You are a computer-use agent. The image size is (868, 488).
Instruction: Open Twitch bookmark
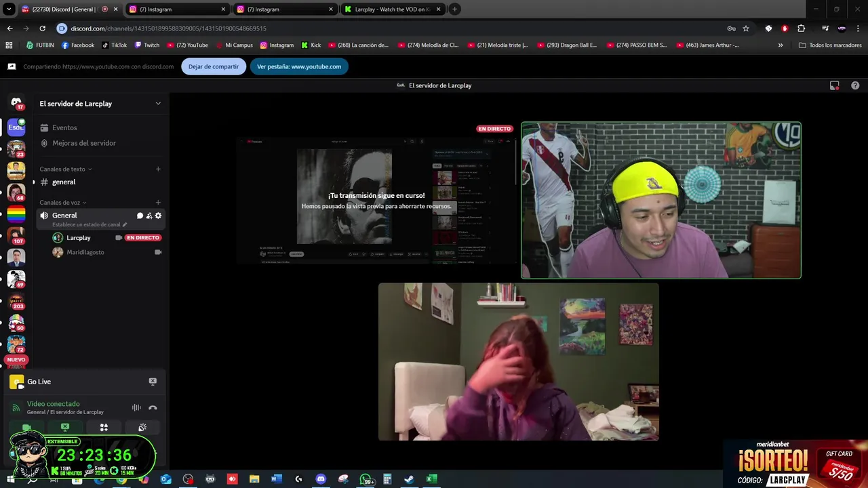point(147,45)
